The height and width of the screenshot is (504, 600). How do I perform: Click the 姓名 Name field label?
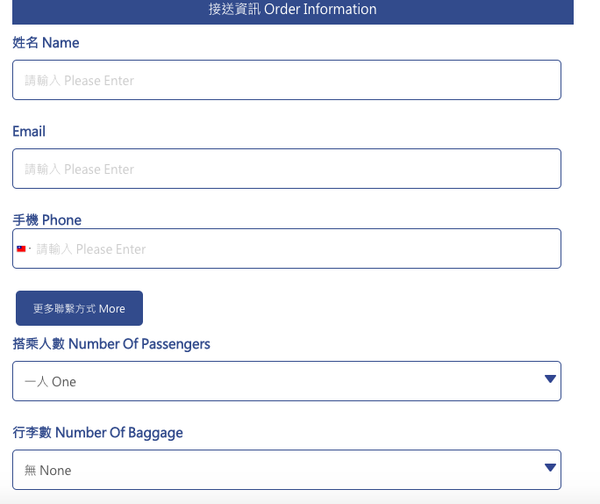45,43
